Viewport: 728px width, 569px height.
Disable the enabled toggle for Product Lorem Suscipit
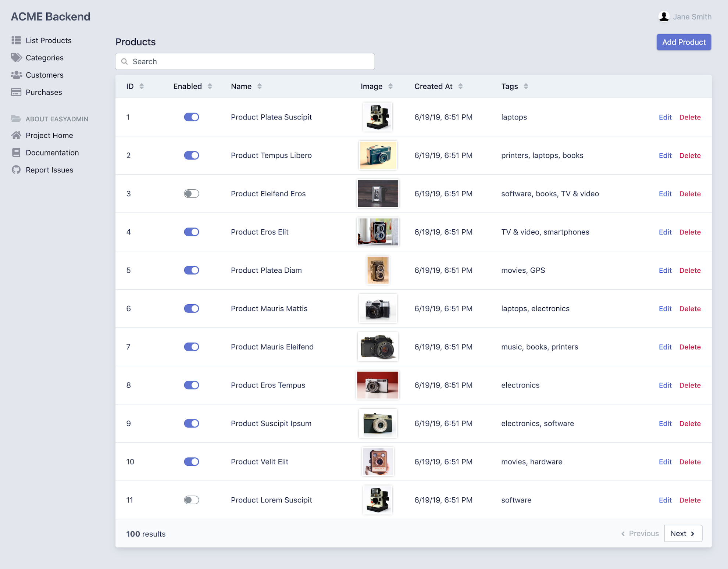tap(191, 500)
